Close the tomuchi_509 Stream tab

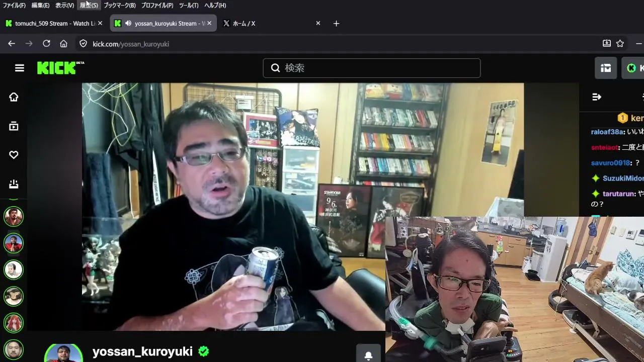coord(100,23)
